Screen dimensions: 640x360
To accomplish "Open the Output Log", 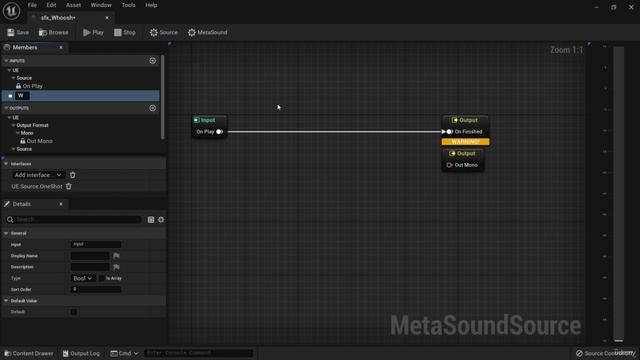I will [x=81, y=353].
